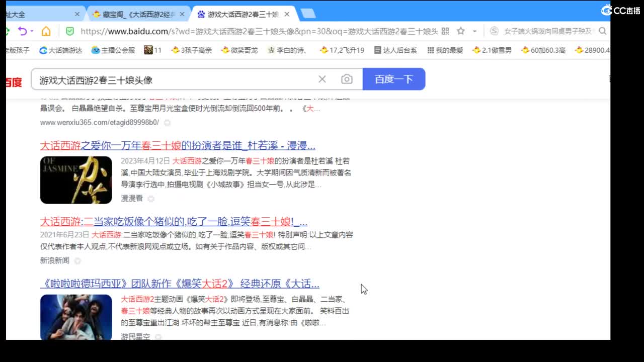Click the icon next to 新浪新闻
The width and height of the screenshot is (644, 362).
(x=77, y=260)
